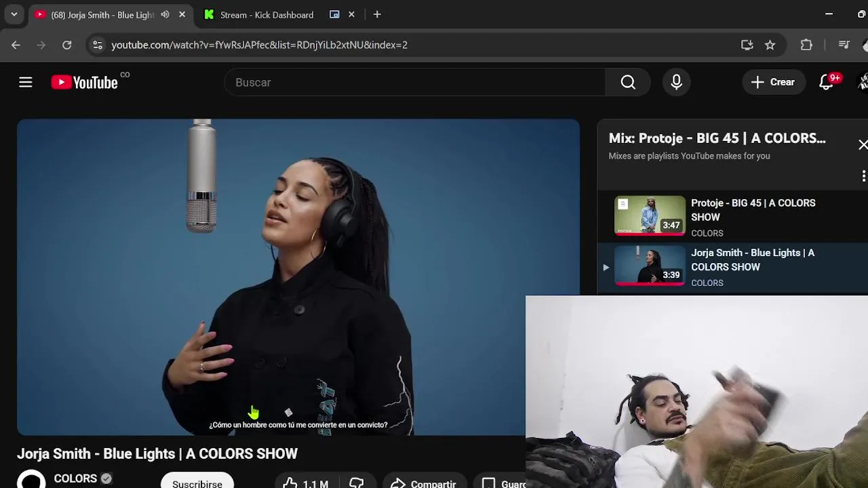Reload the page
Viewport: 868px width, 488px height.
(66, 45)
